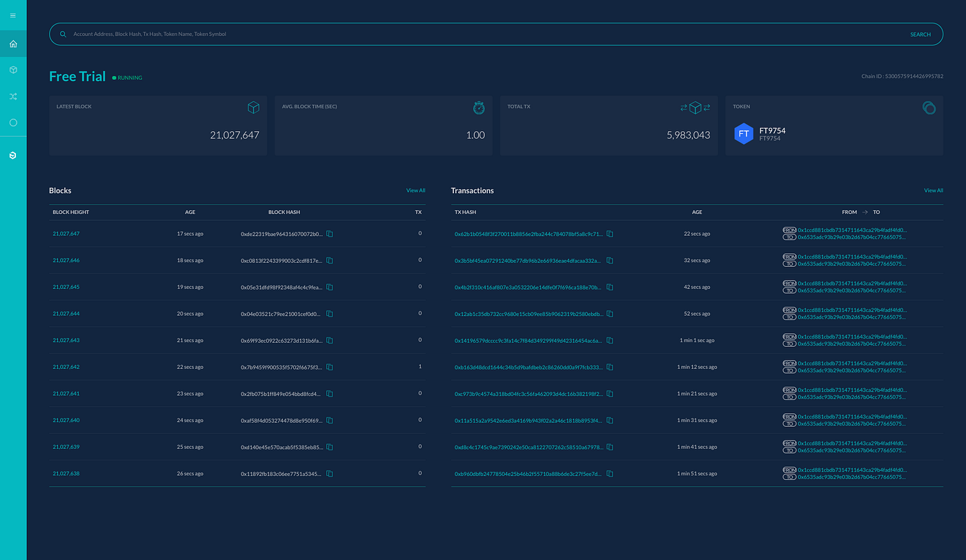Open block 21,027,639
966x560 pixels.
66,447
